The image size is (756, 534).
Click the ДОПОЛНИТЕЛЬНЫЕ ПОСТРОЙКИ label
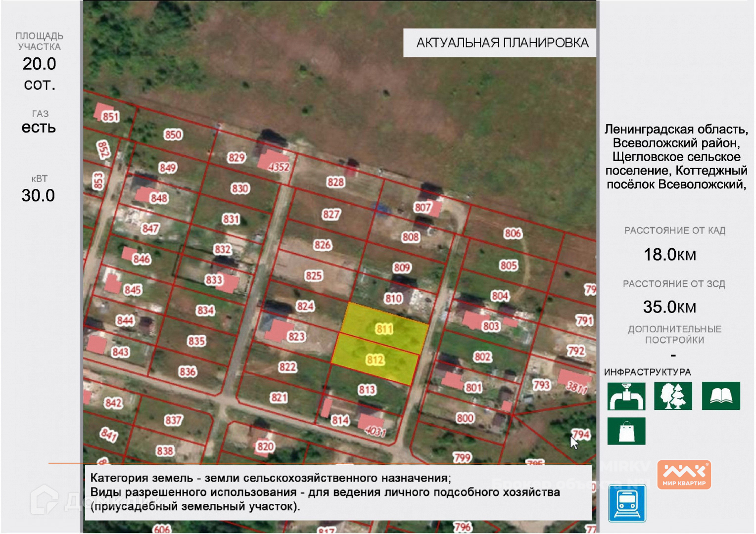click(675, 334)
